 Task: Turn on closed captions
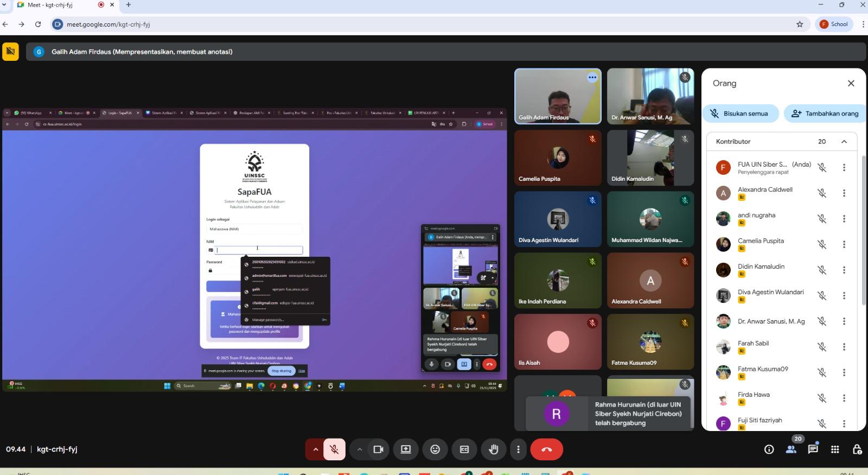pyautogui.click(x=464, y=449)
